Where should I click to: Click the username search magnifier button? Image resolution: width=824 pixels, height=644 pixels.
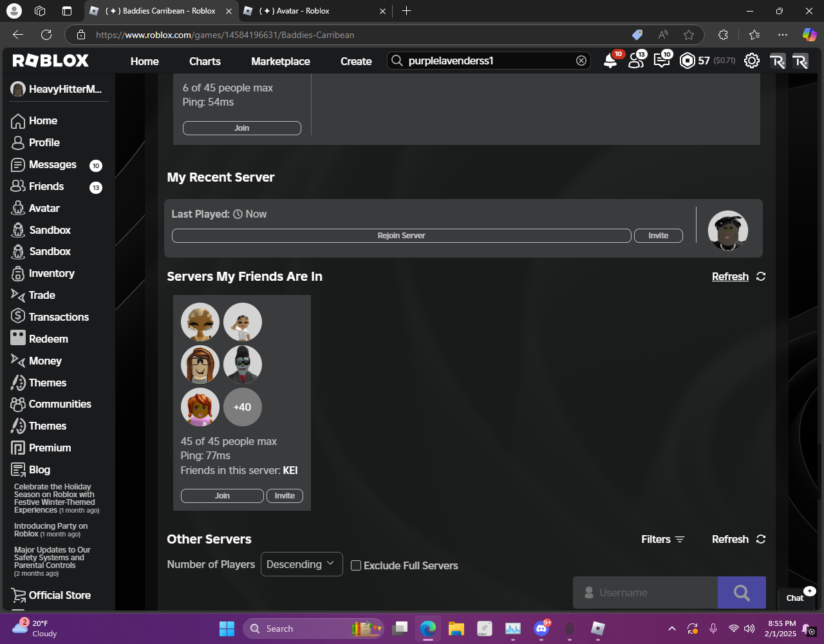click(742, 592)
